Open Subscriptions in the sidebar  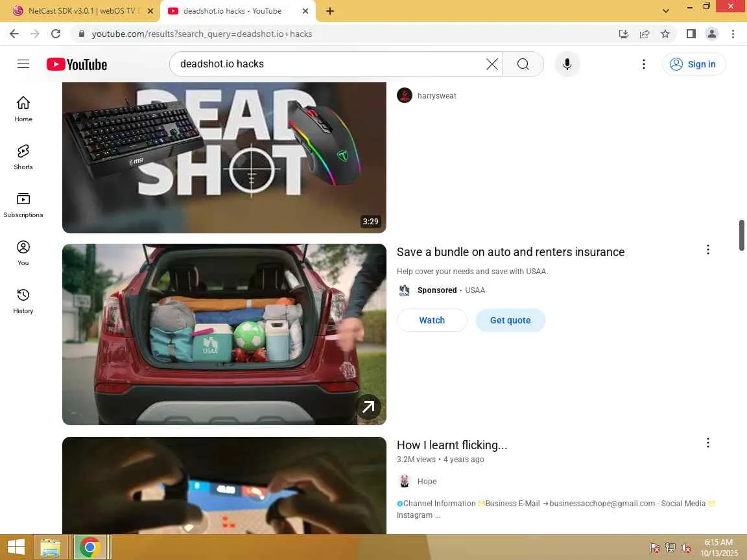point(23,205)
